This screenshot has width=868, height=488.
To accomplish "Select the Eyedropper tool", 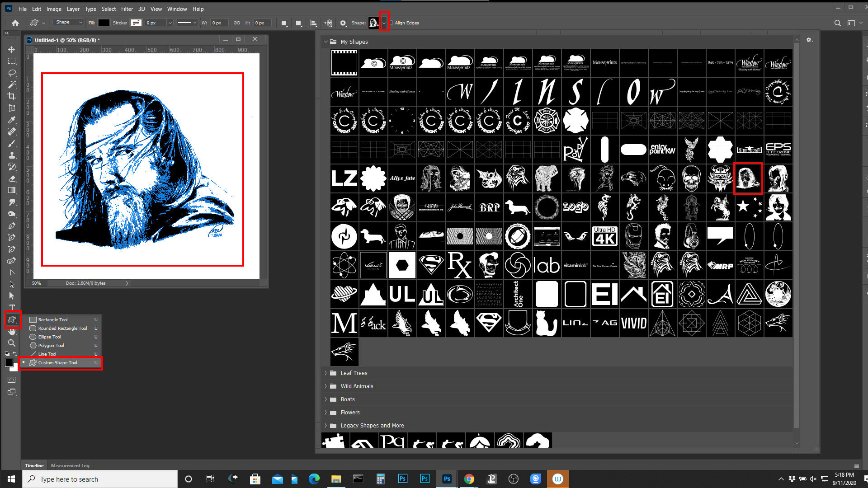I will [x=11, y=120].
